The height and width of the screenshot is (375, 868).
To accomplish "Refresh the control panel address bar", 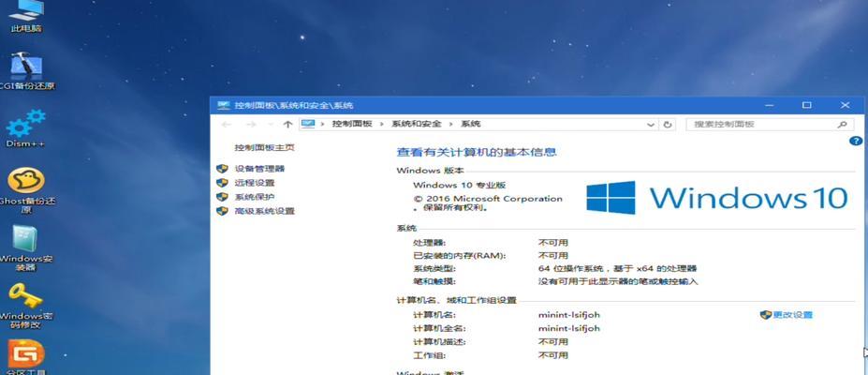I will click(668, 125).
